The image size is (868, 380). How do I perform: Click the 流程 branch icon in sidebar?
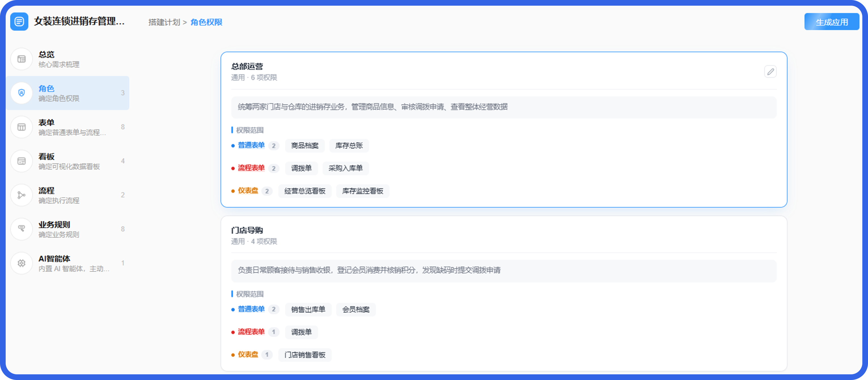pos(22,195)
